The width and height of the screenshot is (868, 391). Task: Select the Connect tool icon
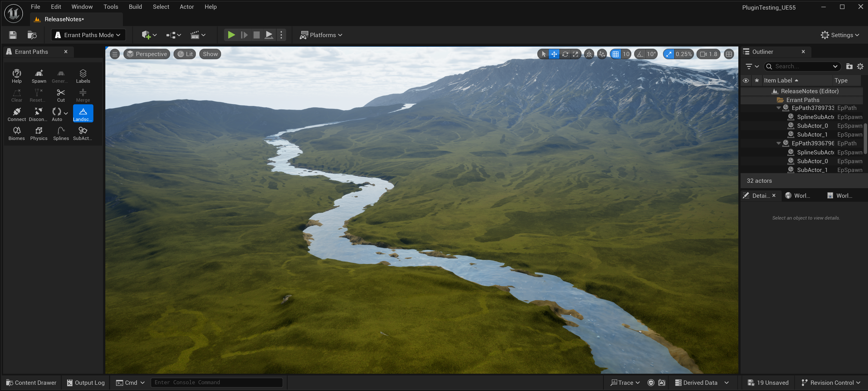pyautogui.click(x=16, y=114)
